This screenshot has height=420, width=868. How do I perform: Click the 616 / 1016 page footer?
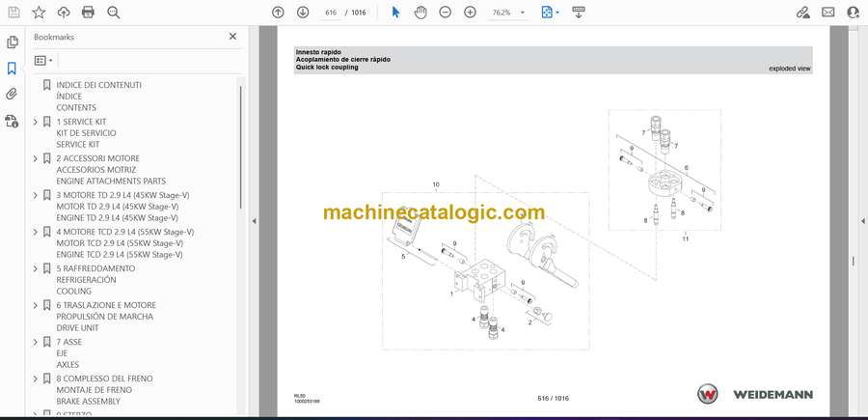pos(553,398)
